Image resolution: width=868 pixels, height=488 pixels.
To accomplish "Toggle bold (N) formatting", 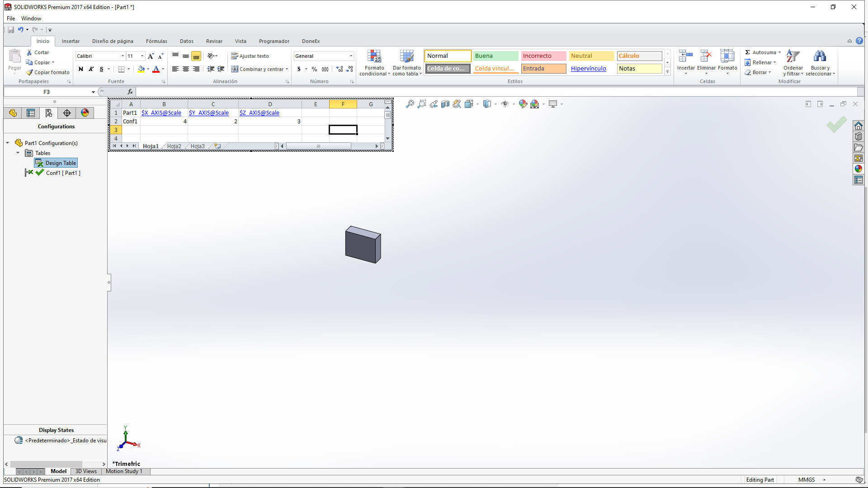I will pyautogui.click(x=80, y=69).
